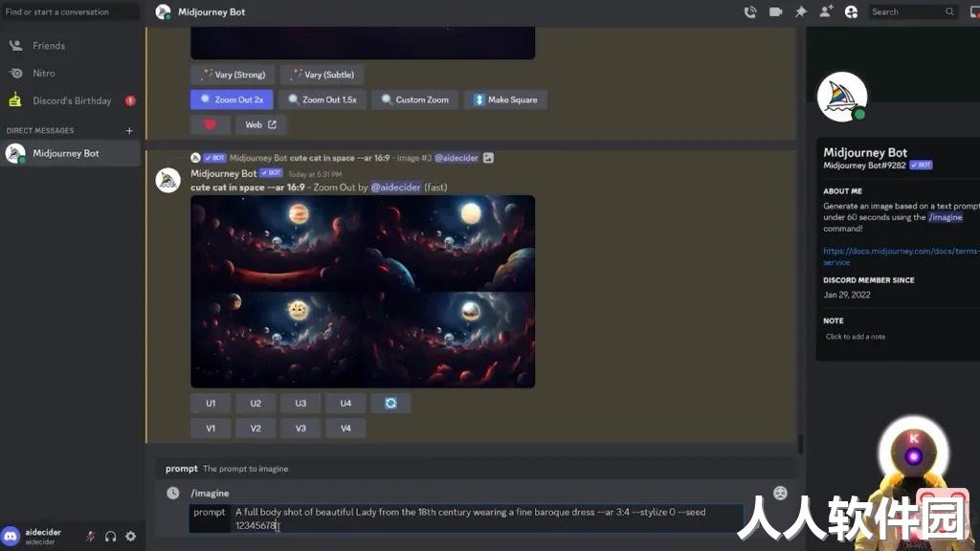Click the prompt text input field

466,518
